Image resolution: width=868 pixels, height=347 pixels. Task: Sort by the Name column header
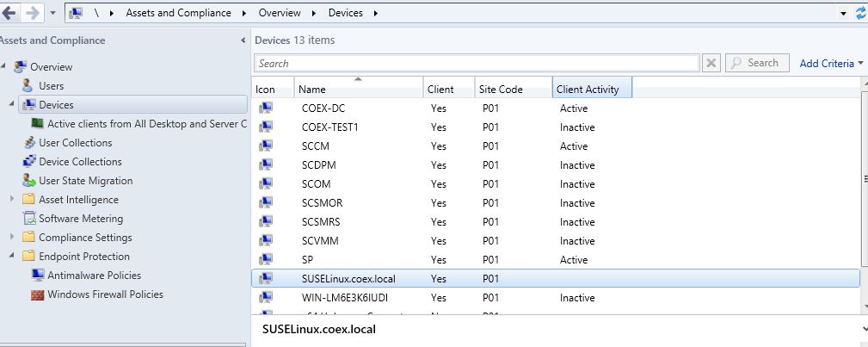pos(359,90)
